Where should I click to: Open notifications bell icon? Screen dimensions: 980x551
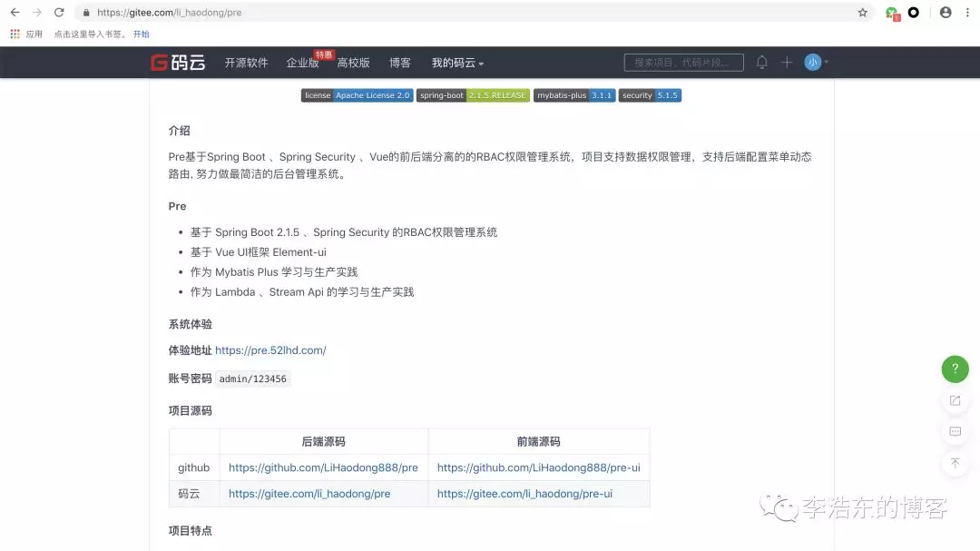coord(762,63)
